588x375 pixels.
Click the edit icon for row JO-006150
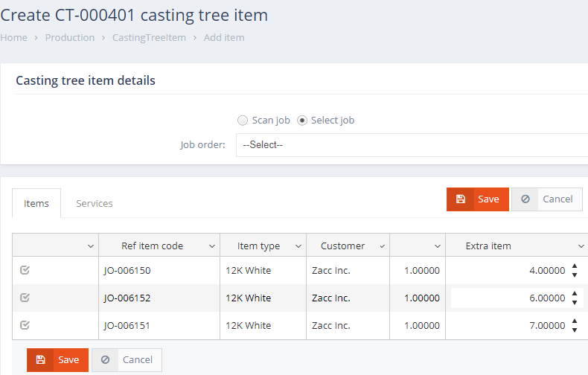(25, 271)
